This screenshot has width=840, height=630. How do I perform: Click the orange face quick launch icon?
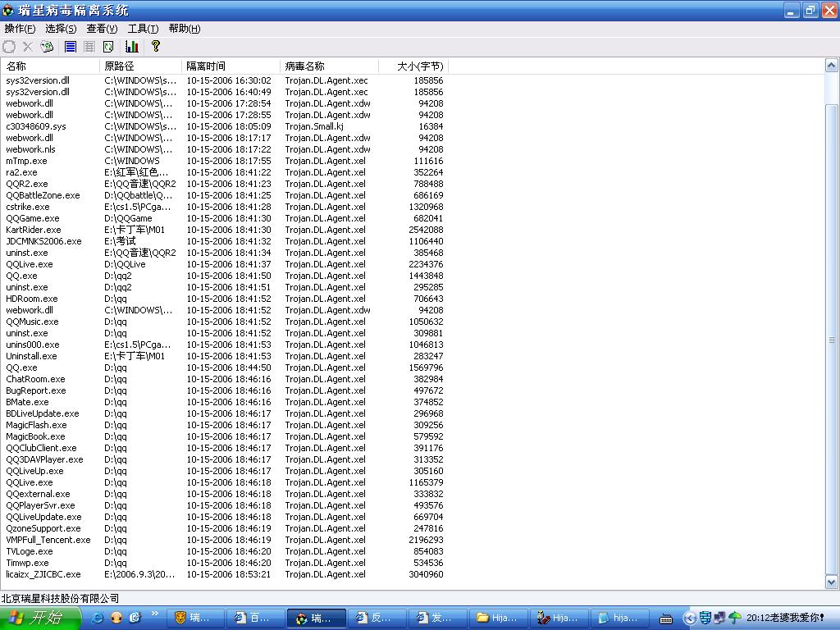(x=116, y=618)
